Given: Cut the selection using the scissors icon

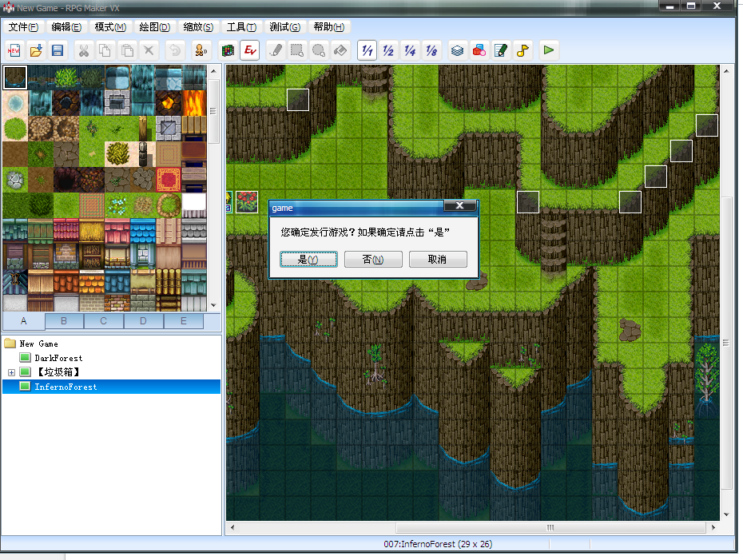Looking at the screenshot, I should pyautogui.click(x=84, y=50).
